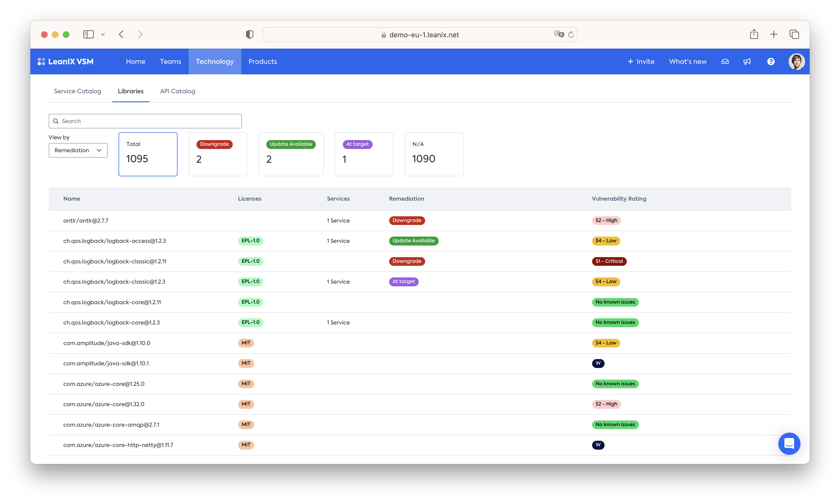The image size is (840, 504).
Task: Click the Safari share icon
Action: point(754,34)
